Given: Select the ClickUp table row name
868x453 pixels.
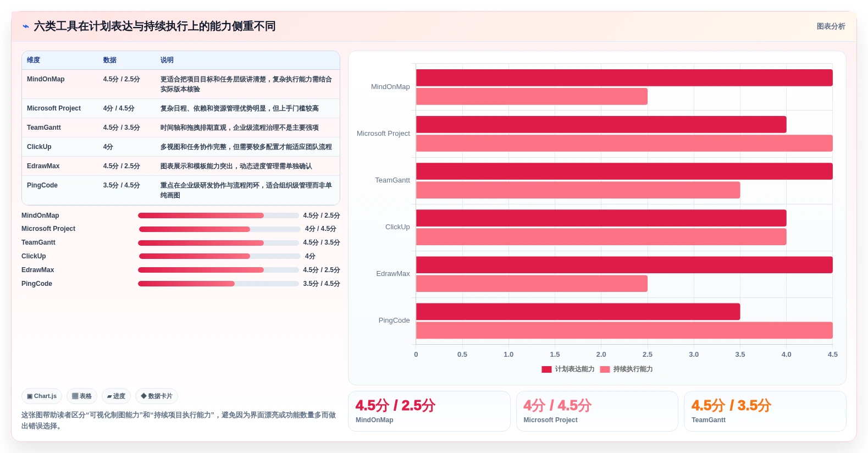Looking at the screenshot, I should 39,147.
